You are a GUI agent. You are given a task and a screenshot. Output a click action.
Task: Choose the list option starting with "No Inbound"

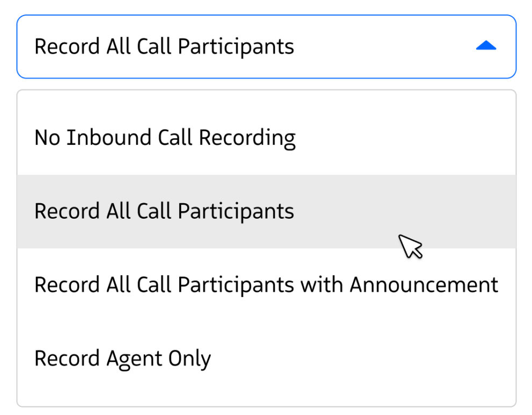165,138
